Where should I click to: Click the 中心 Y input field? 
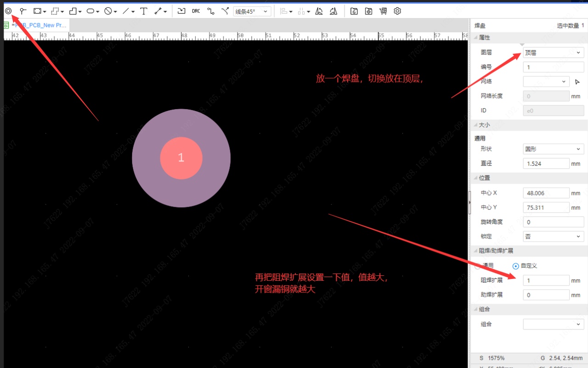tap(546, 207)
